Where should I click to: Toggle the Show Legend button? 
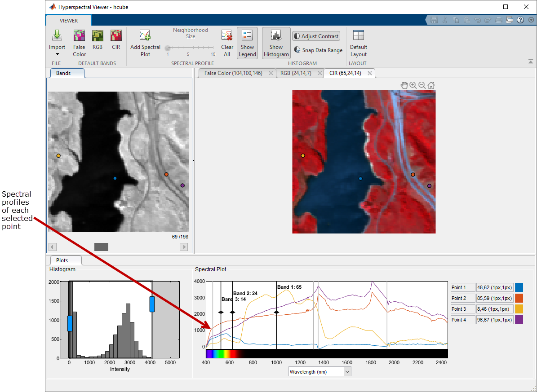click(247, 43)
